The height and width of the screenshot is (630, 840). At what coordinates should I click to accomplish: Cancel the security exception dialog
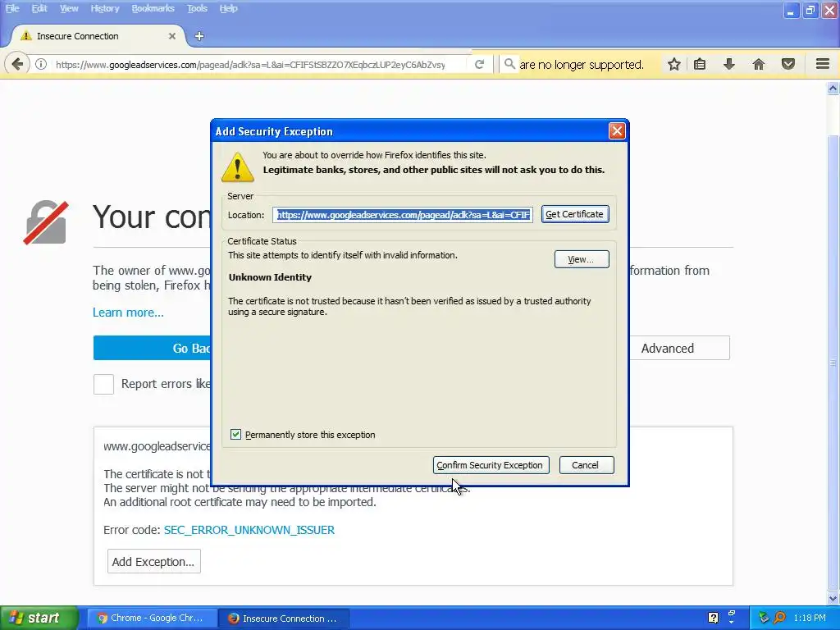coord(586,465)
